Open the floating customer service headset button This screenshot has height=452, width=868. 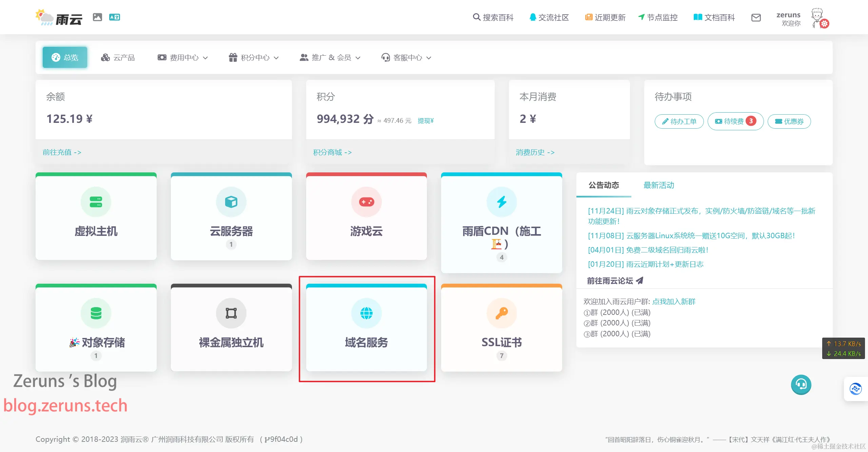point(801,384)
